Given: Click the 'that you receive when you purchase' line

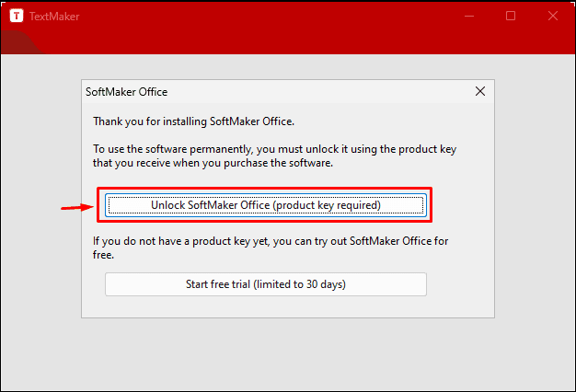Looking at the screenshot, I should click(213, 163).
